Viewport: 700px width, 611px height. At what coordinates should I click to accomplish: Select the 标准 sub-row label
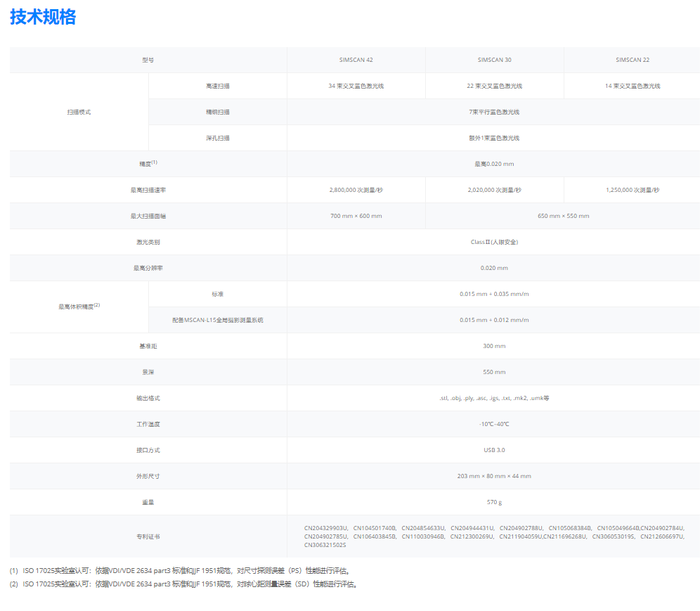coord(217,294)
